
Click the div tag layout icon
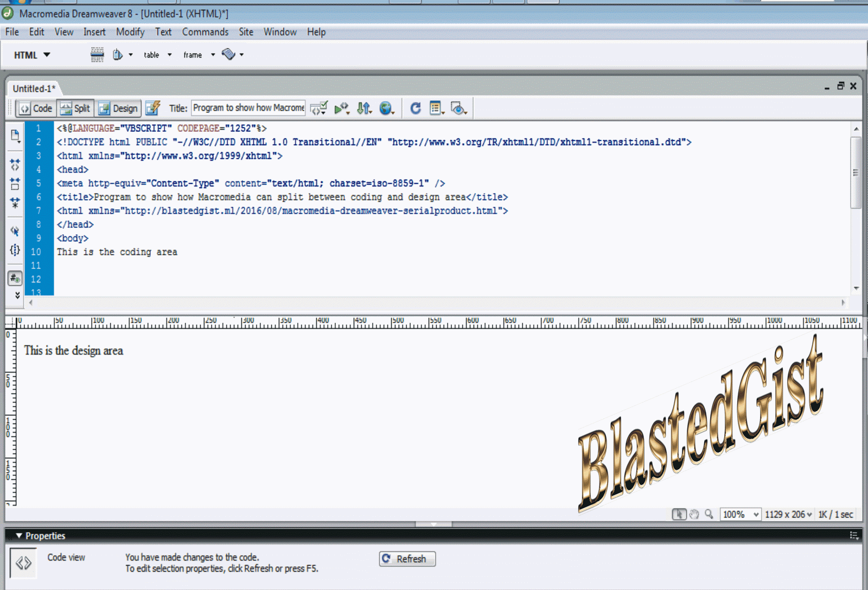pyautogui.click(x=117, y=55)
